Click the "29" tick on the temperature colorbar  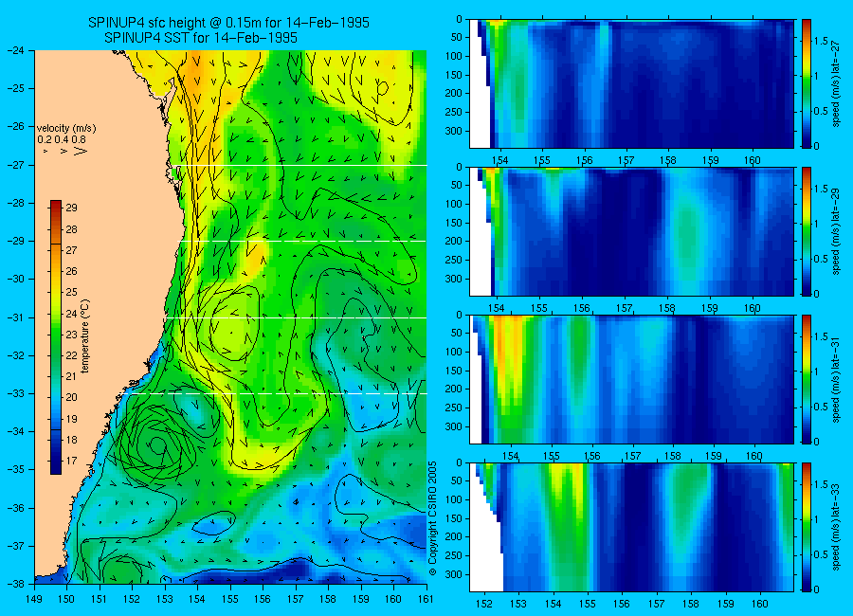point(72,208)
